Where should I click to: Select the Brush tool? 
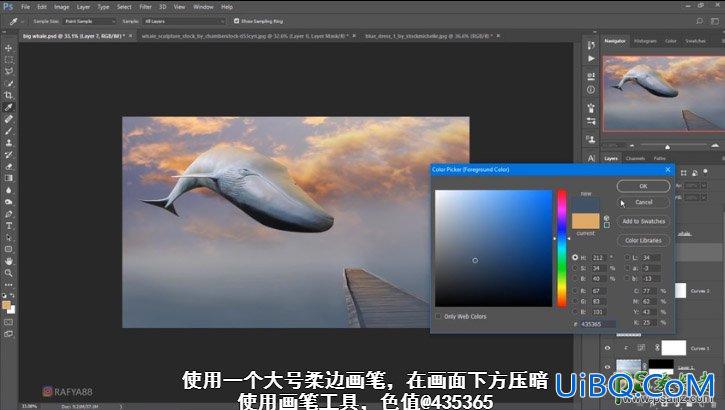(x=8, y=131)
